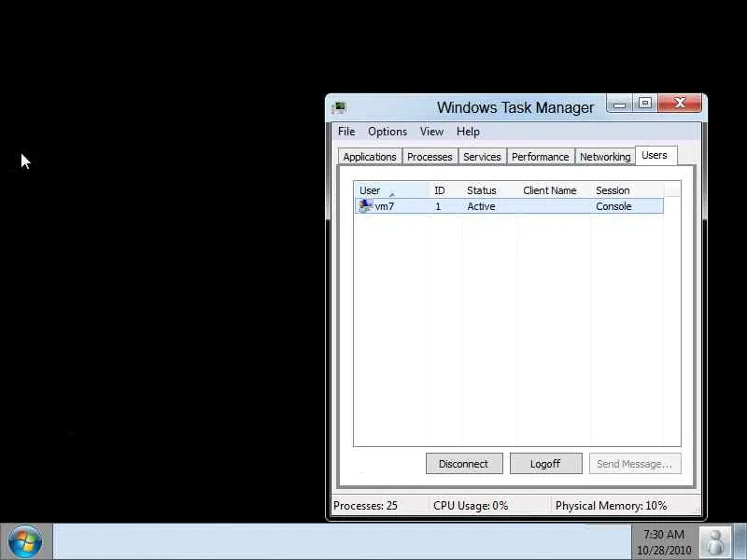Viewport: 747px width, 560px height.
Task: Switch to the Processes tab
Action: tap(430, 157)
